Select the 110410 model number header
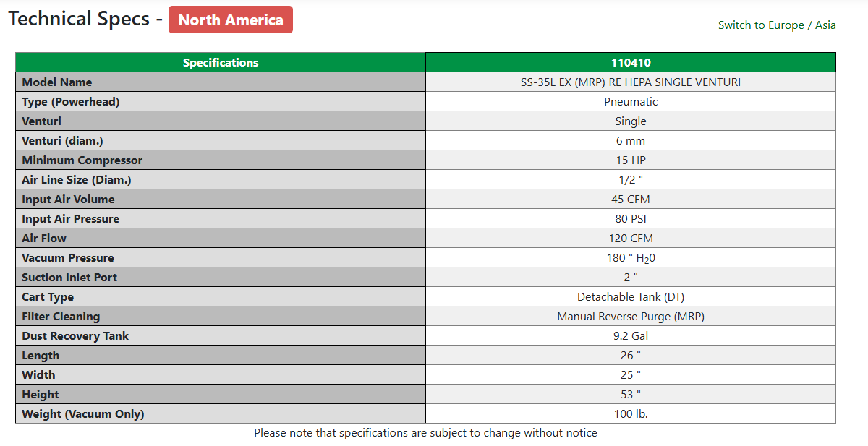This screenshot has width=868, height=446. [x=631, y=63]
